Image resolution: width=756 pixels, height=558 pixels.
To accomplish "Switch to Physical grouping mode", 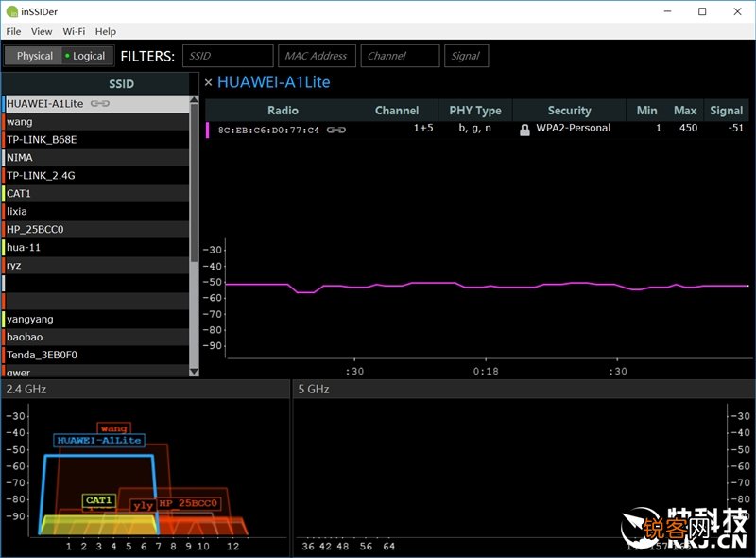I will (x=34, y=56).
